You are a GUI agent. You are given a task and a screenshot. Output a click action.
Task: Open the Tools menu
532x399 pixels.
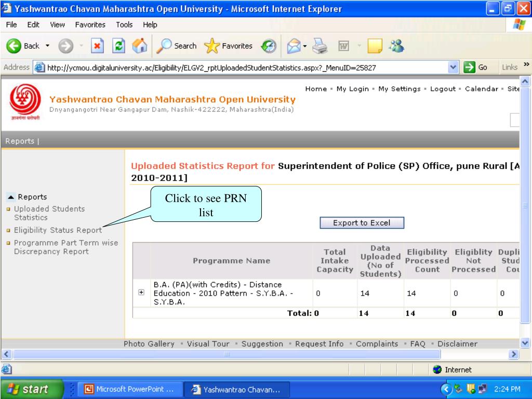(124, 25)
